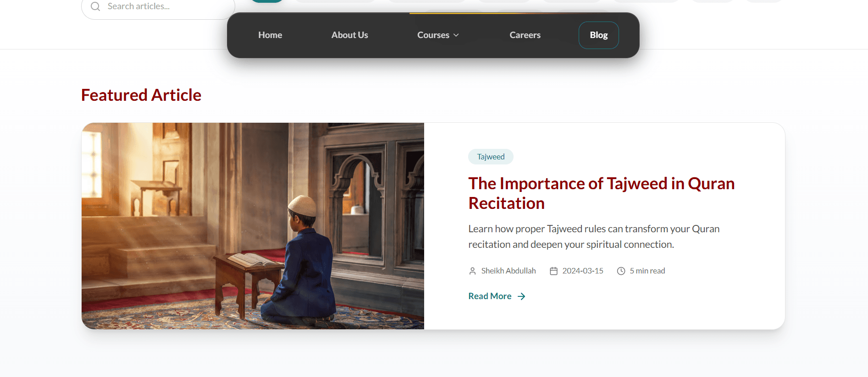Click the clock icon for read time
Viewport: 868px width, 377px height.
pos(621,271)
